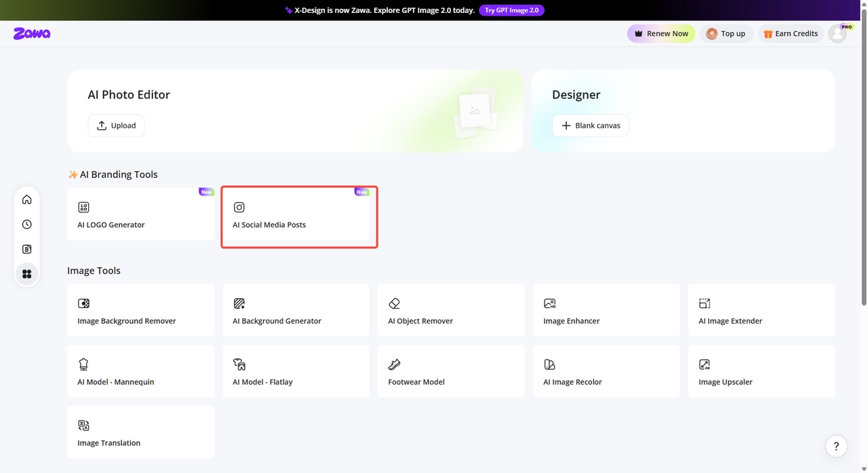The image size is (868, 473).
Task: Open the user profile avatar
Action: point(837,34)
